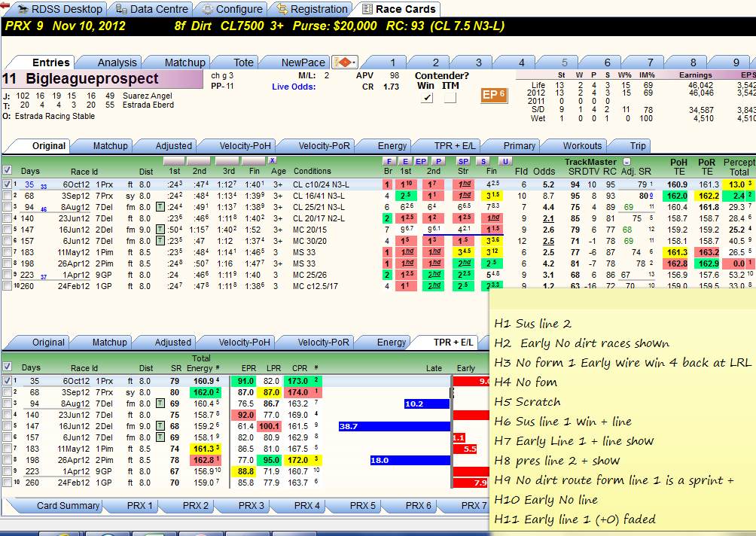This screenshot has height=536, width=756.
Task: Click the horse name Bigleagueprospect
Action: pyautogui.click(x=92, y=78)
